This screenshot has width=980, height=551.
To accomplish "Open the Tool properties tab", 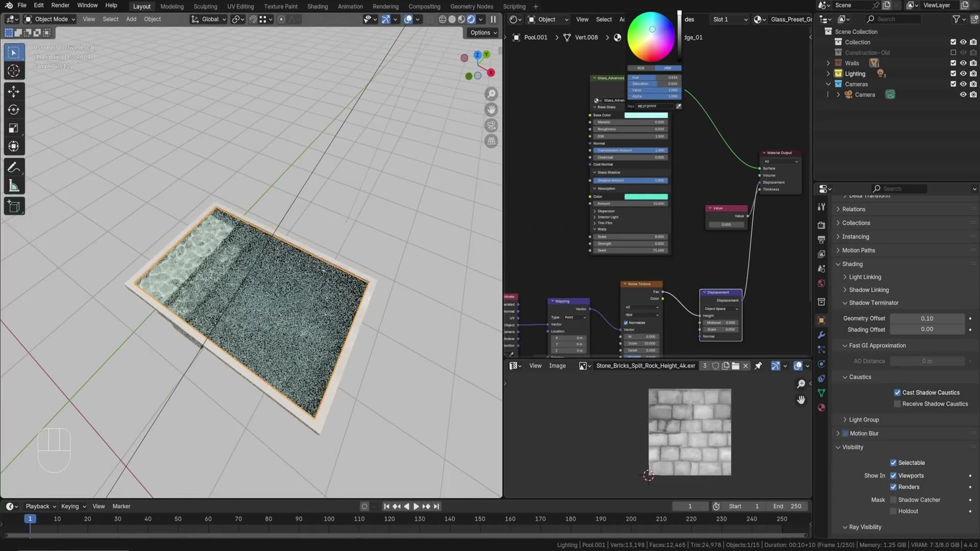I will pyautogui.click(x=821, y=207).
